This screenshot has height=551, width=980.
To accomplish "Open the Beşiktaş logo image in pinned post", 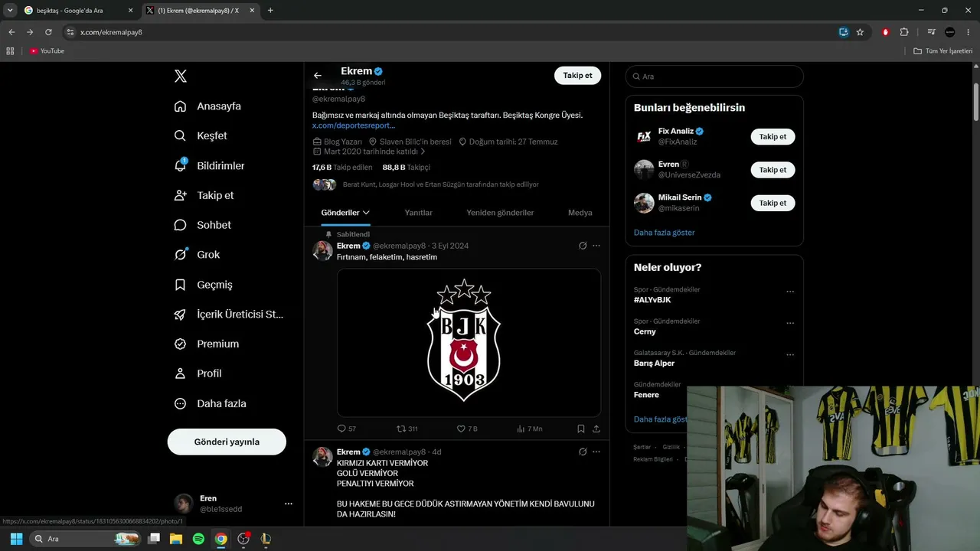I will (469, 342).
